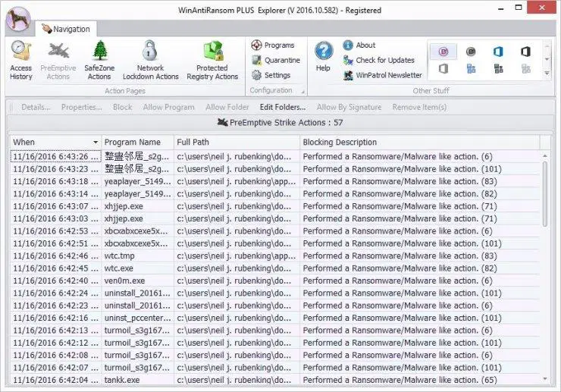Click the table scrollbar down arrow
The width and height of the screenshot is (561, 392).
(545, 379)
